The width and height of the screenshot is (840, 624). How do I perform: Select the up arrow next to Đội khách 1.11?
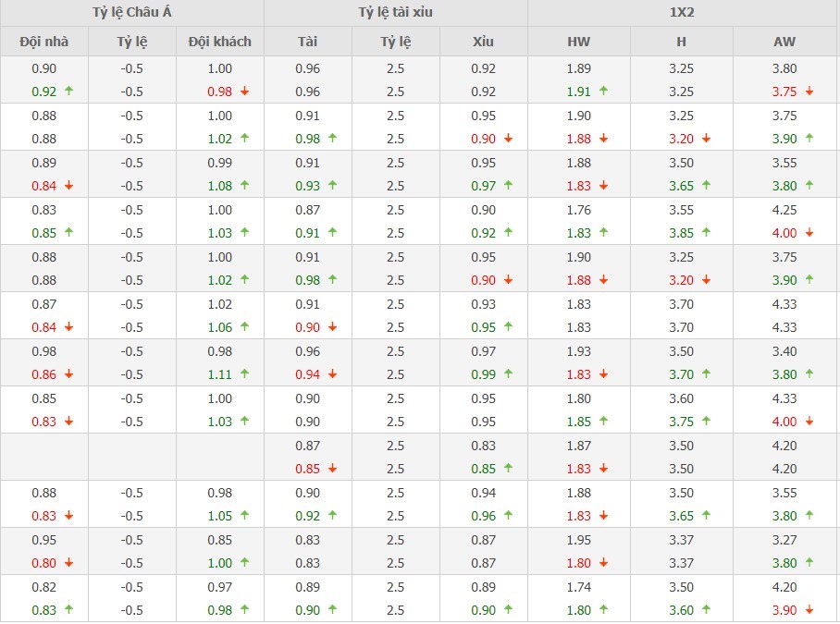tap(245, 374)
